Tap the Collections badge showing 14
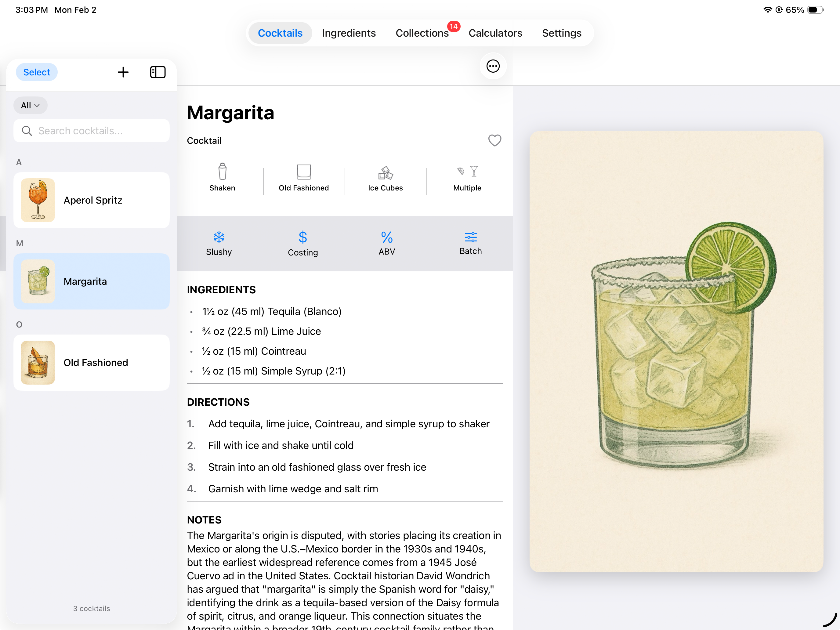This screenshot has width=840, height=630. [x=453, y=26]
